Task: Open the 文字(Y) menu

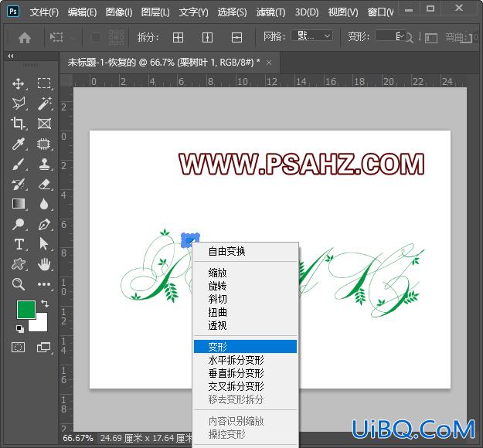Action: pos(194,12)
